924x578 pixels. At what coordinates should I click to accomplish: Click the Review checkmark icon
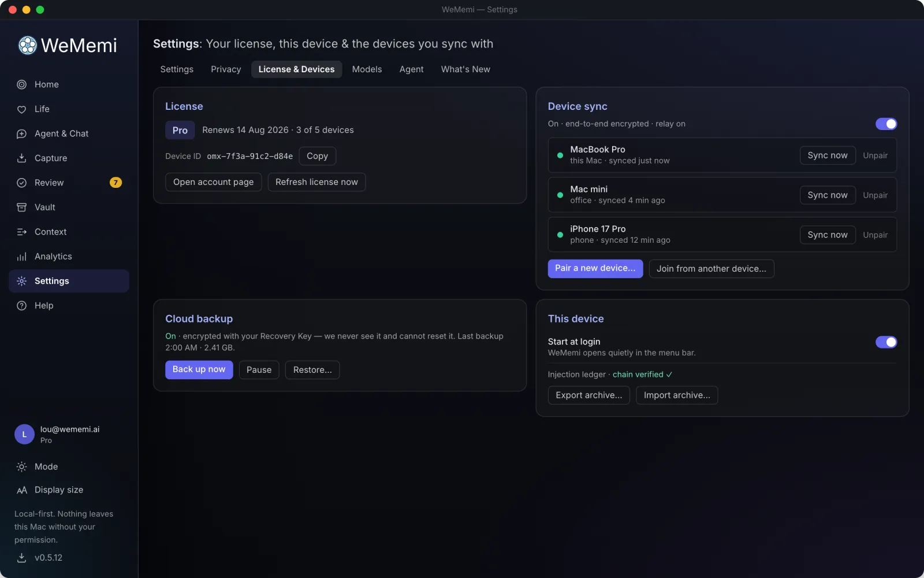[x=21, y=183]
